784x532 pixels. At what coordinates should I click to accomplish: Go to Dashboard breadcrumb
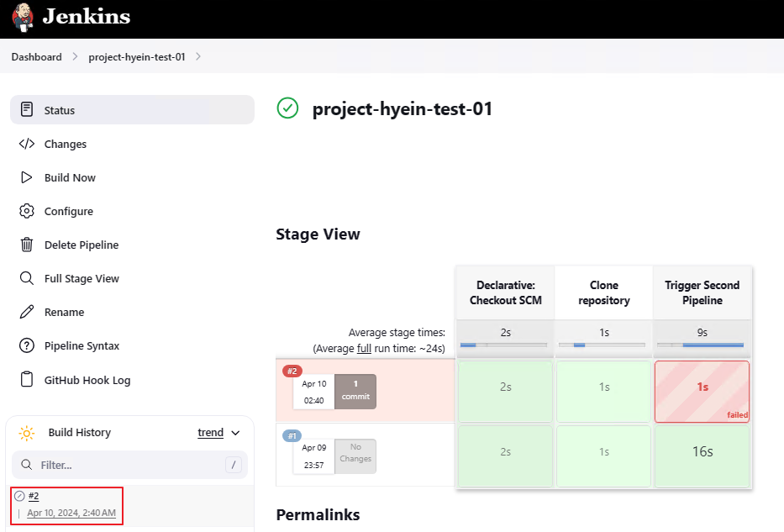36,57
